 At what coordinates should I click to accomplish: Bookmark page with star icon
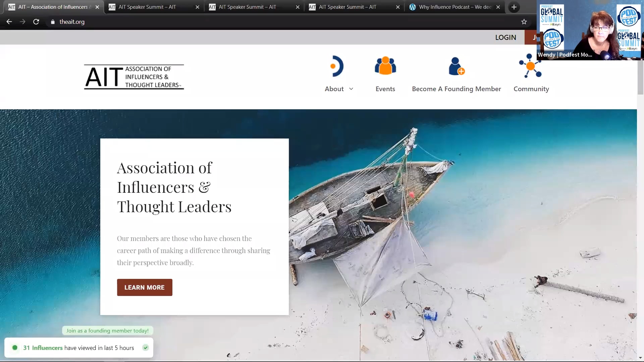(524, 22)
